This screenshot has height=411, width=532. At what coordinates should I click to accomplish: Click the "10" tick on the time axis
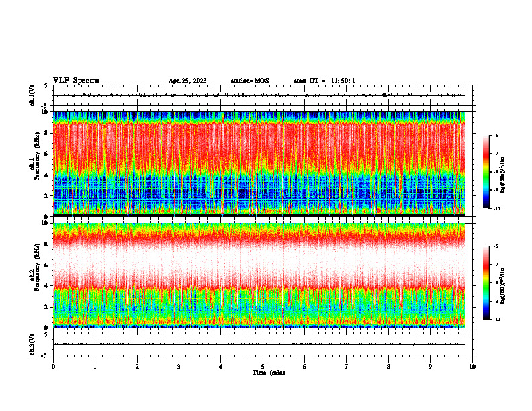click(x=472, y=367)
